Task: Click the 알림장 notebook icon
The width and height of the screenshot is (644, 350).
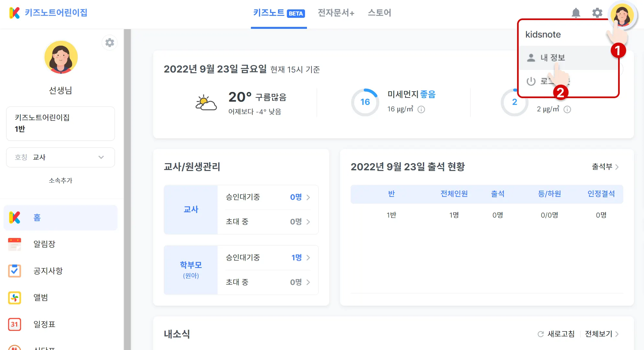Action: pyautogui.click(x=15, y=244)
